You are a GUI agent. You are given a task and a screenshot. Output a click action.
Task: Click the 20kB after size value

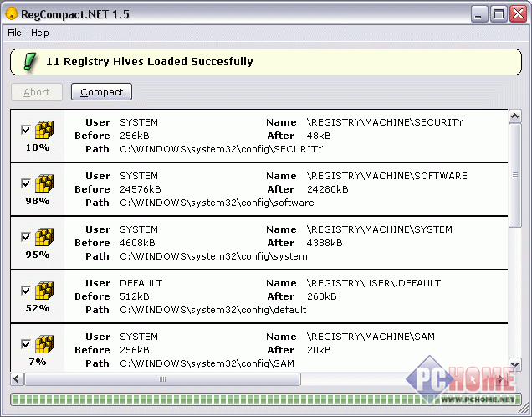pyautogui.click(x=319, y=350)
